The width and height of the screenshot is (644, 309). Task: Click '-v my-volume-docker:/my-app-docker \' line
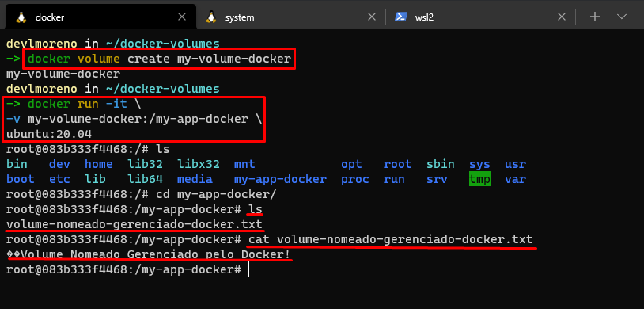[134, 120]
